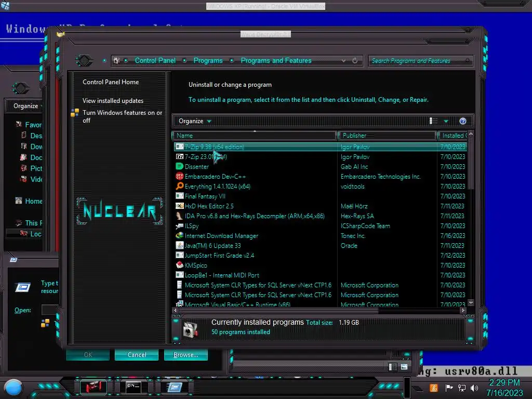Click the Embarcadero Technologies Inc. publisher cell
The height and width of the screenshot is (399, 532).
click(x=380, y=177)
